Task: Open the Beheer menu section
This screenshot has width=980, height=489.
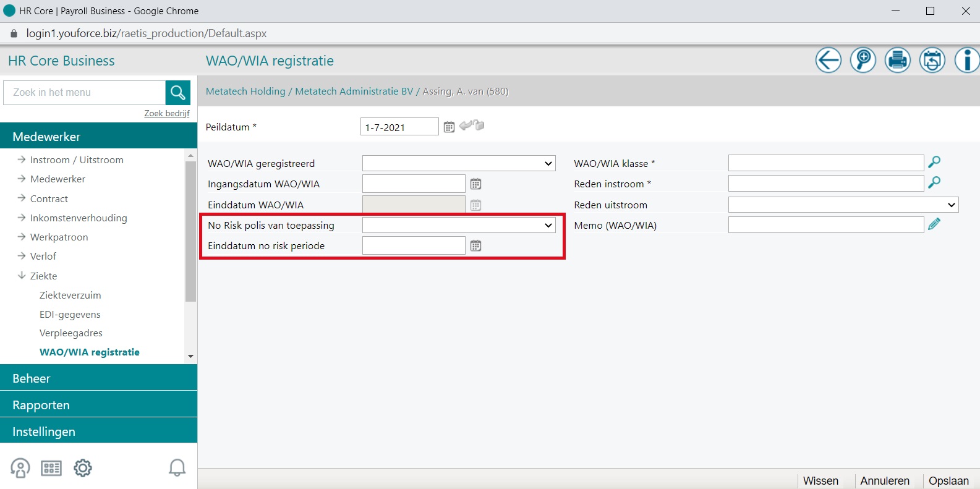Action: click(99, 378)
